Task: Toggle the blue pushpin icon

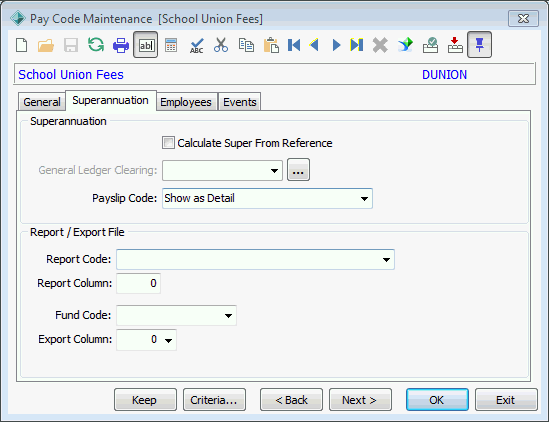Action: point(479,44)
